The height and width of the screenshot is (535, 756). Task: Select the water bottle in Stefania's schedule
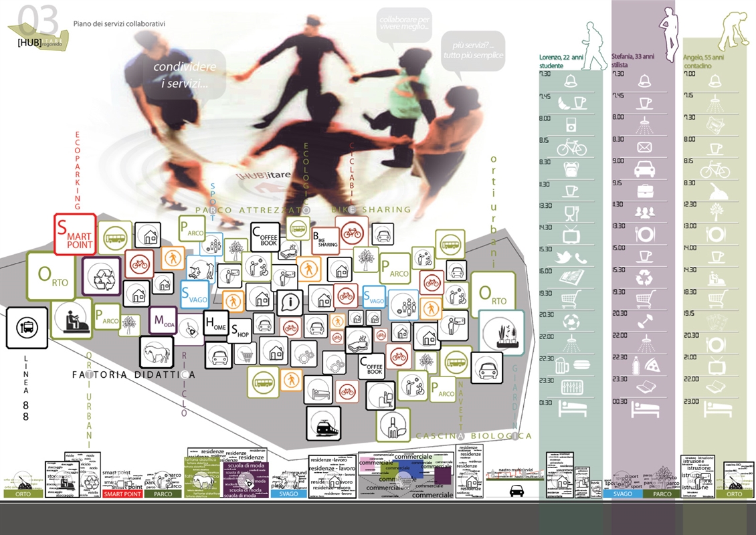[x=636, y=365]
